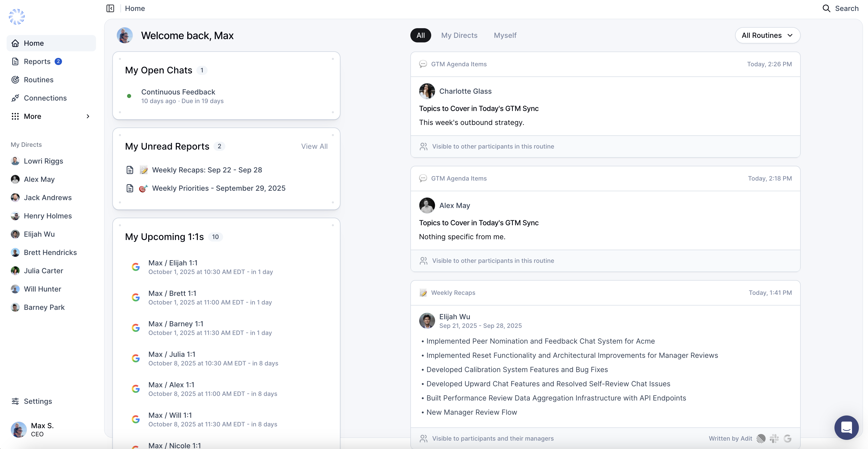The image size is (868, 449).
Task: Click the Slack icon in recap footer
Action: point(774,438)
